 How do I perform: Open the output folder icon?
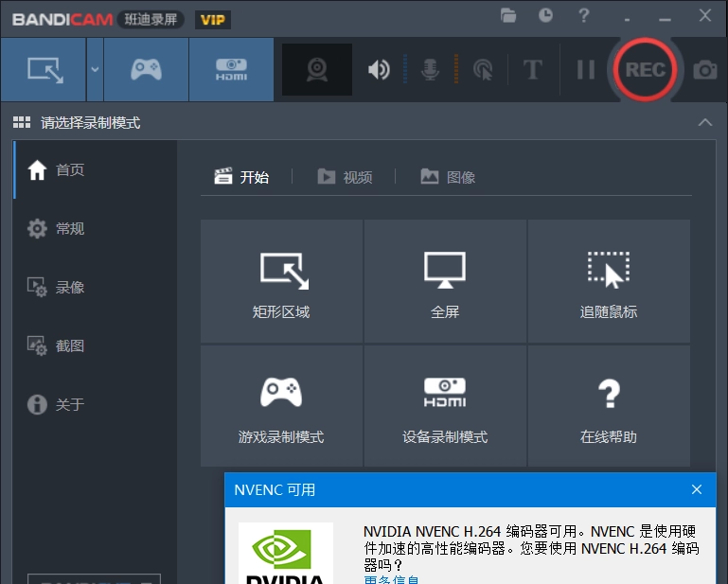point(508,16)
